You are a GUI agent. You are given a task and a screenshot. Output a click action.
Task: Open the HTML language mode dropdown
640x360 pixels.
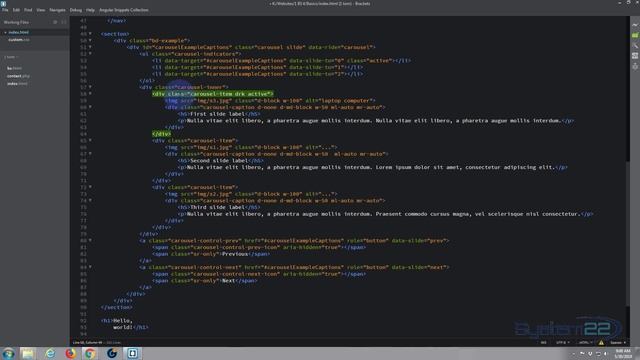point(585,342)
